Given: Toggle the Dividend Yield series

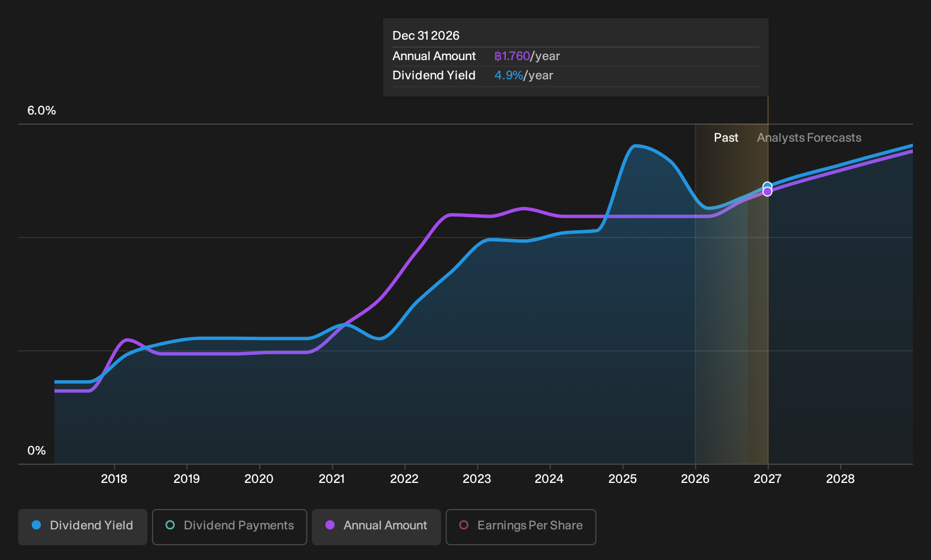Looking at the screenshot, I should (x=83, y=527).
